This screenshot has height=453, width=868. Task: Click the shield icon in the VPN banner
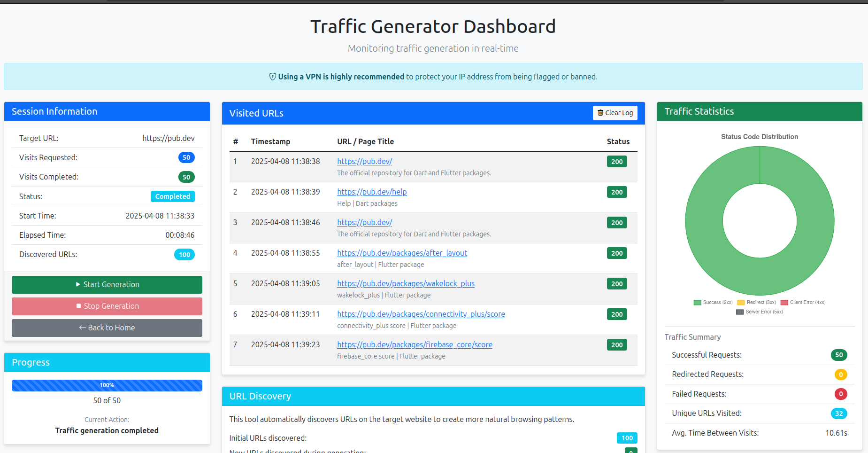(273, 76)
